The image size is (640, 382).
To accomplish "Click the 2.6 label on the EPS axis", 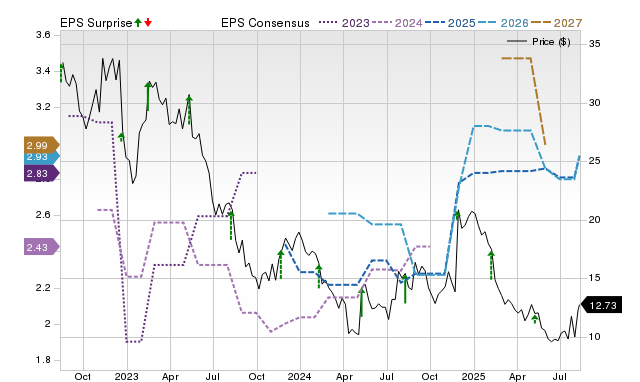I will (x=43, y=215).
